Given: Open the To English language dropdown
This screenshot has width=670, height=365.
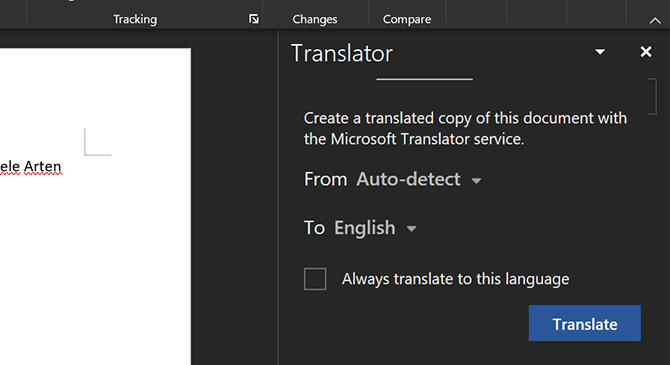Looking at the screenshot, I should point(375,228).
